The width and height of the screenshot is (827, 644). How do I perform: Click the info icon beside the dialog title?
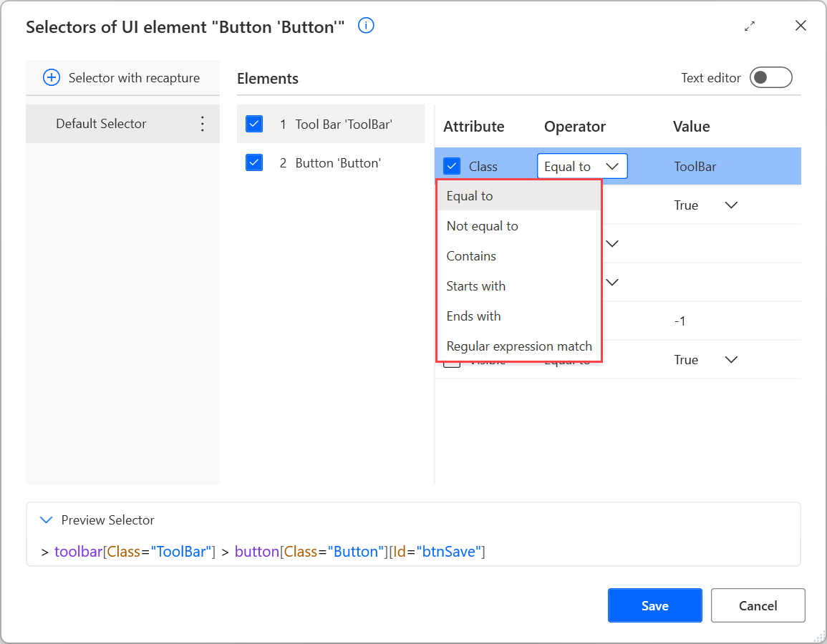(366, 26)
